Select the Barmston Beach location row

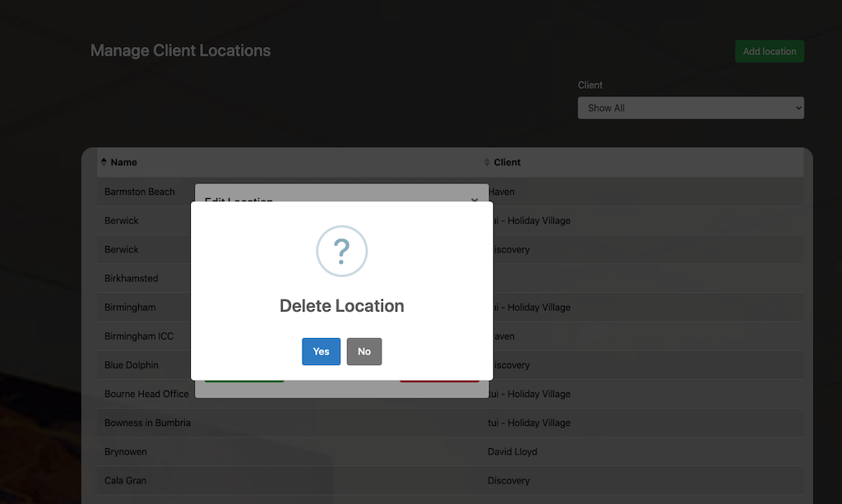[x=140, y=192]
